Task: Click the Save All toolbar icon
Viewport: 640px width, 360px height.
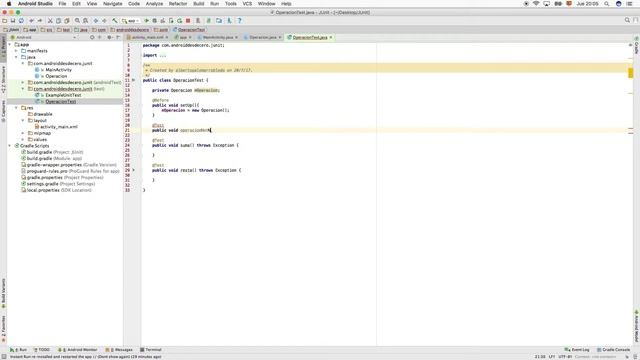Action: pyautogui.click(x=13, y=20)
